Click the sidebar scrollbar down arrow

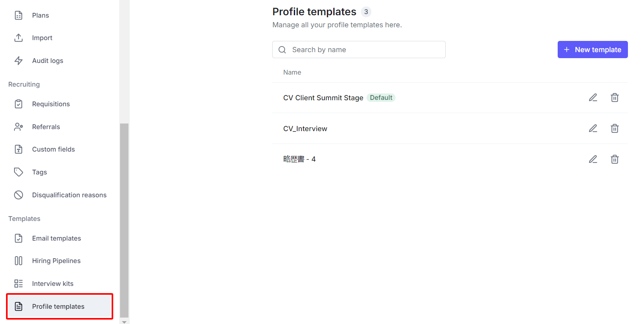[x=124, y=322]
